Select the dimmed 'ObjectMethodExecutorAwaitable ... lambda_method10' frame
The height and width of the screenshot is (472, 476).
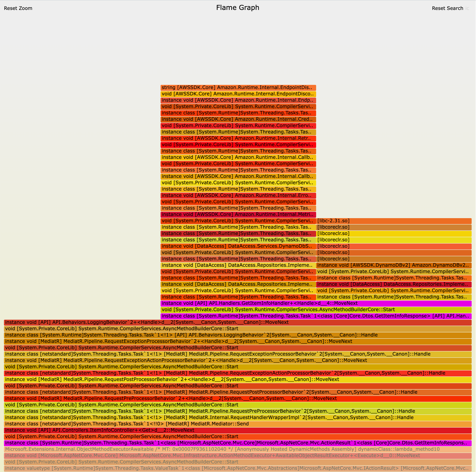(x=238, y=450)
